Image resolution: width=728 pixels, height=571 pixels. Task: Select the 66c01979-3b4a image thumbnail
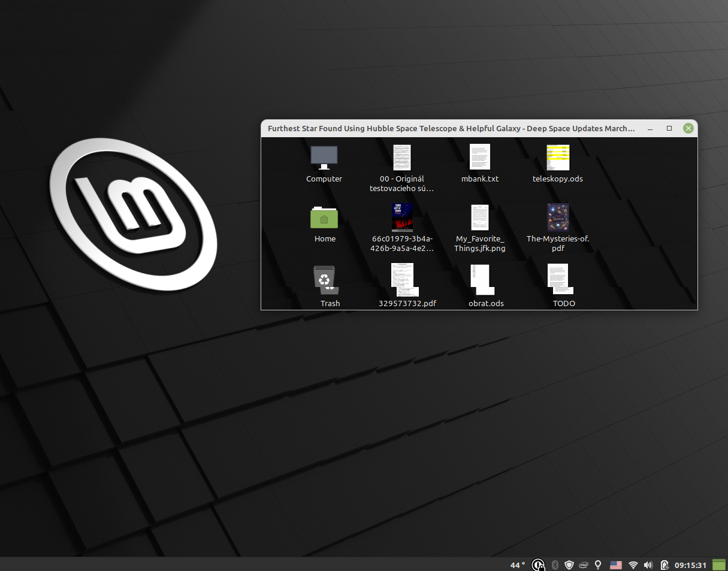click(402, 217)
